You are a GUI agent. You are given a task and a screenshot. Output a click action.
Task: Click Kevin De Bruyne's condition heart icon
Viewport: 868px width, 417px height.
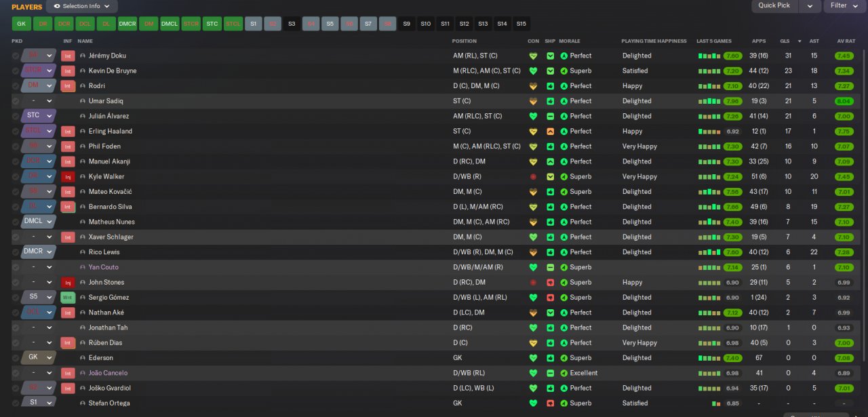pyautogui.click(x=533, y=71)
